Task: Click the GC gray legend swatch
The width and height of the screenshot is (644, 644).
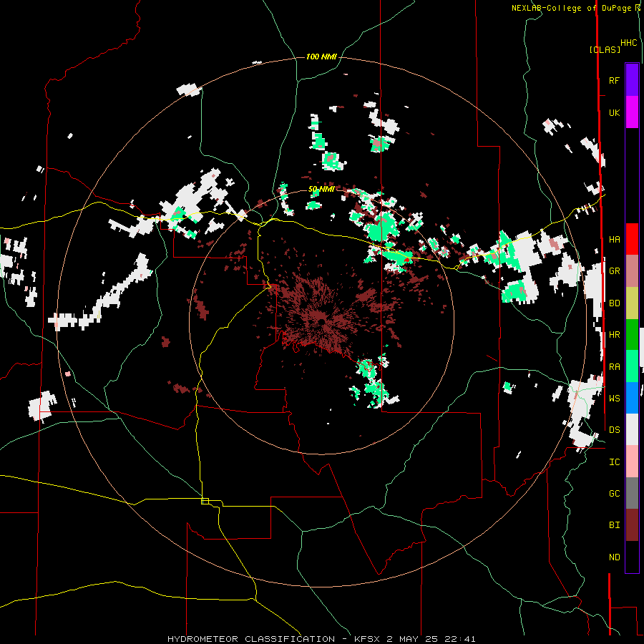Action: 632,493
